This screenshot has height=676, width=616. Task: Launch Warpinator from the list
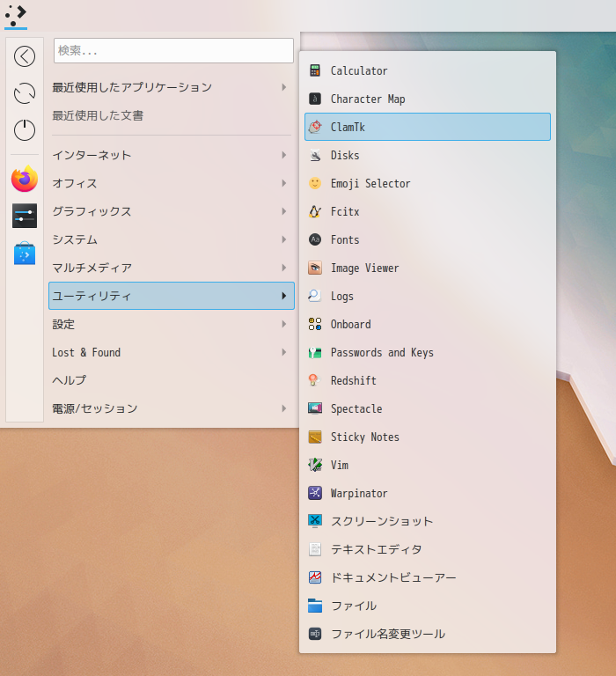pos(428,493)
